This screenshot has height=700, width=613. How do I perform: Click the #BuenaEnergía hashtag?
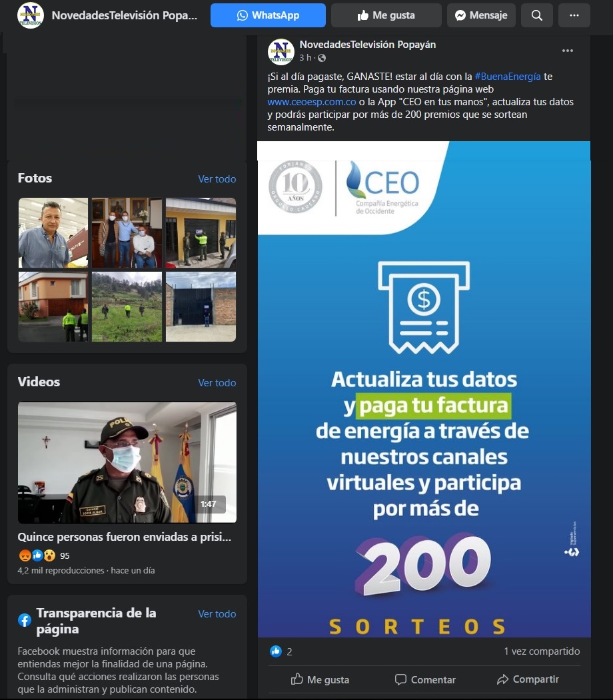tap(508, 77)
